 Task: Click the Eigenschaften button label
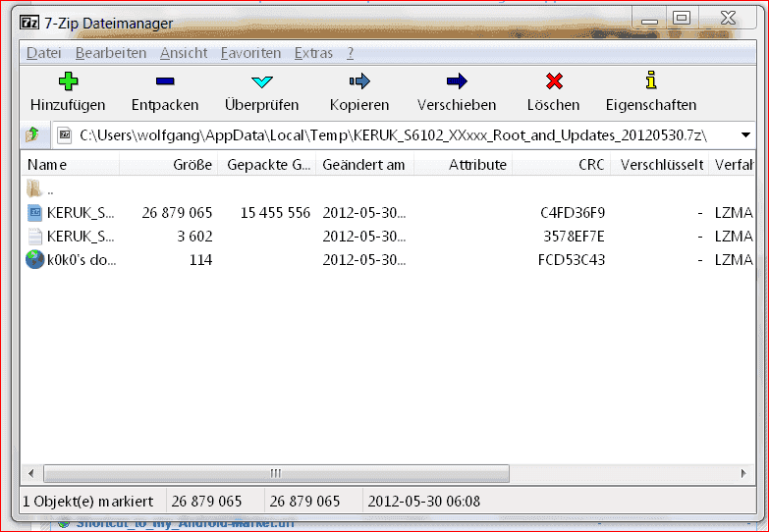click(651, 105)
